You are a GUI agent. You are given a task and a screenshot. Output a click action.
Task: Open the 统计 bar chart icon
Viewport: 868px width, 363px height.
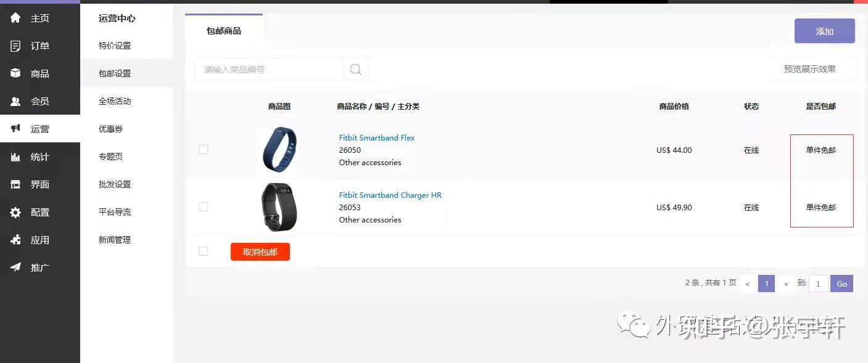[x=15, y=157]
